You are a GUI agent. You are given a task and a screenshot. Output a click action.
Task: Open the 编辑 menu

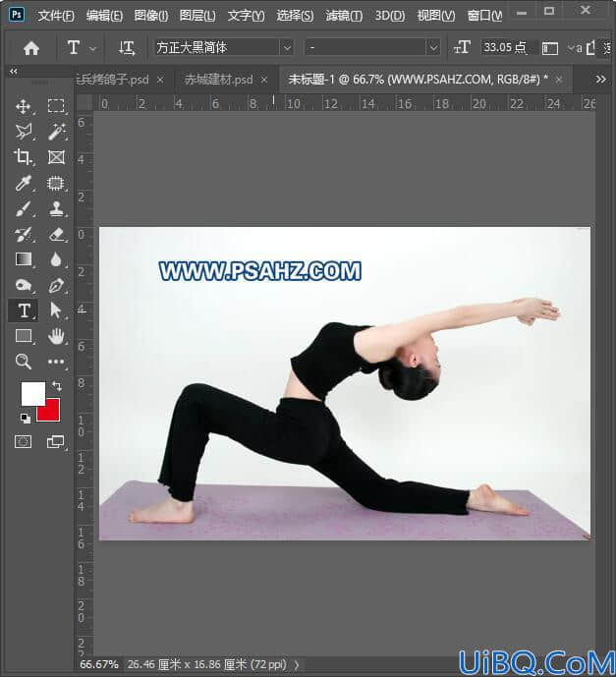pyautogui.click(x=104, y=16)
